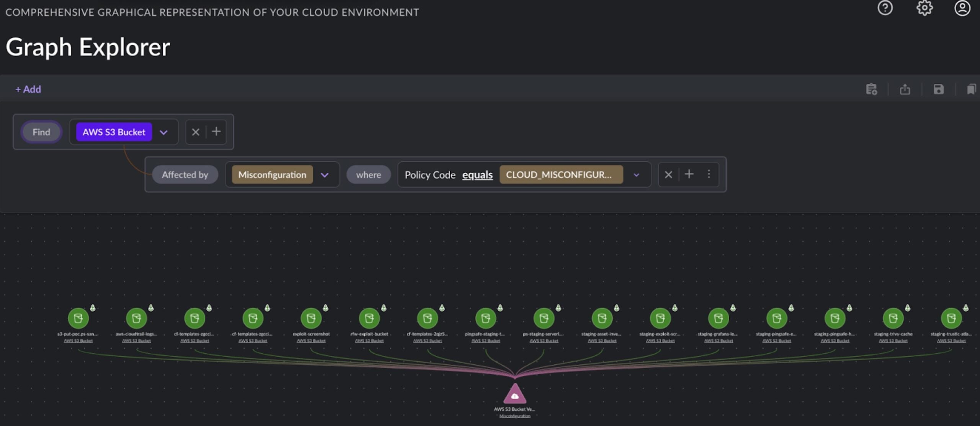Add a condition with the plus beside AWS S3 Bucket

pyautogui.click(x=216, y=132)
